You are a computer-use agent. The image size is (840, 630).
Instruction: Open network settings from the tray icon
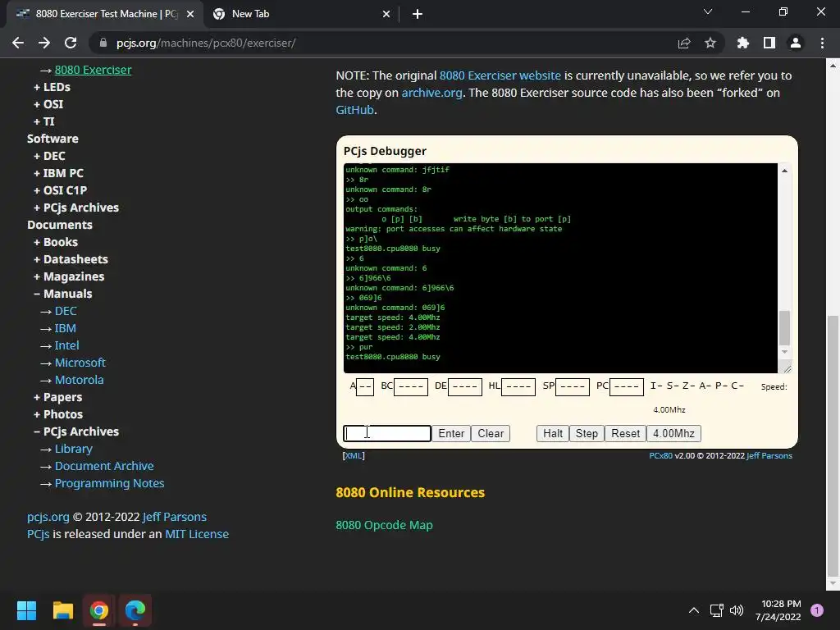point(716,610)
